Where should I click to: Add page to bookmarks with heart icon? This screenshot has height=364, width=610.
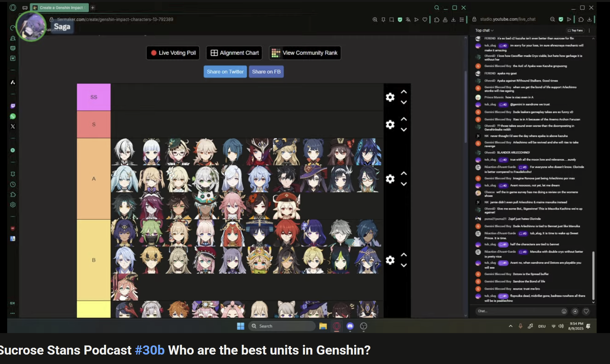425,20
